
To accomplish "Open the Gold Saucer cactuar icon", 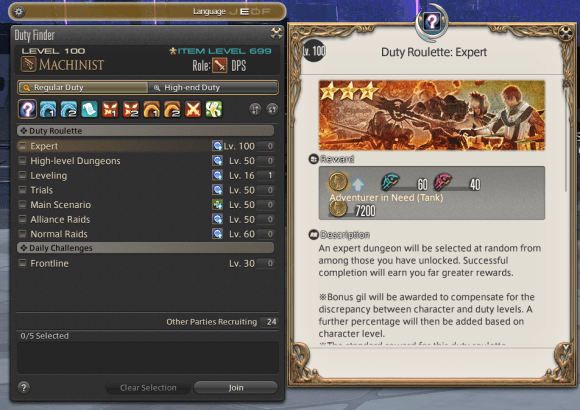I will coord(214,109).
